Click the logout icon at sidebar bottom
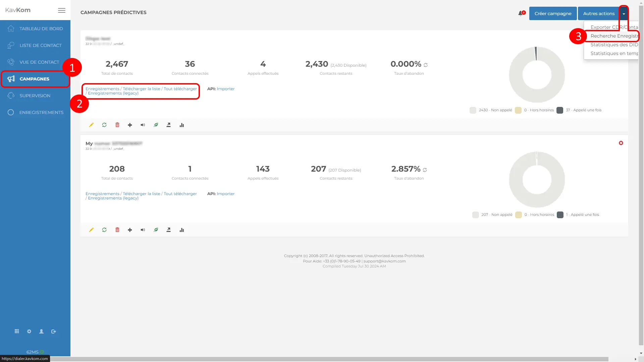 (54, 331)
